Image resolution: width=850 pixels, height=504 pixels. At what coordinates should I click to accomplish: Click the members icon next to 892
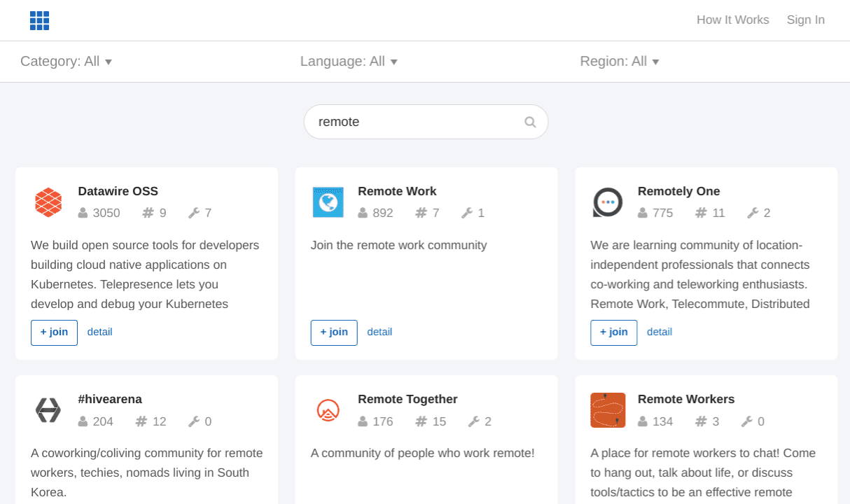coord(363,213)
